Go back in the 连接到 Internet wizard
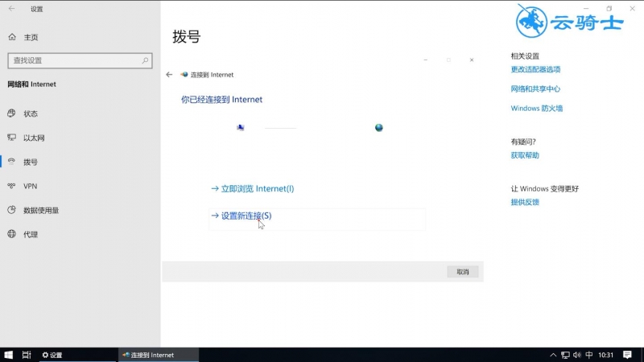The width and height of the screenshot is (644, 362). (169, 74)
